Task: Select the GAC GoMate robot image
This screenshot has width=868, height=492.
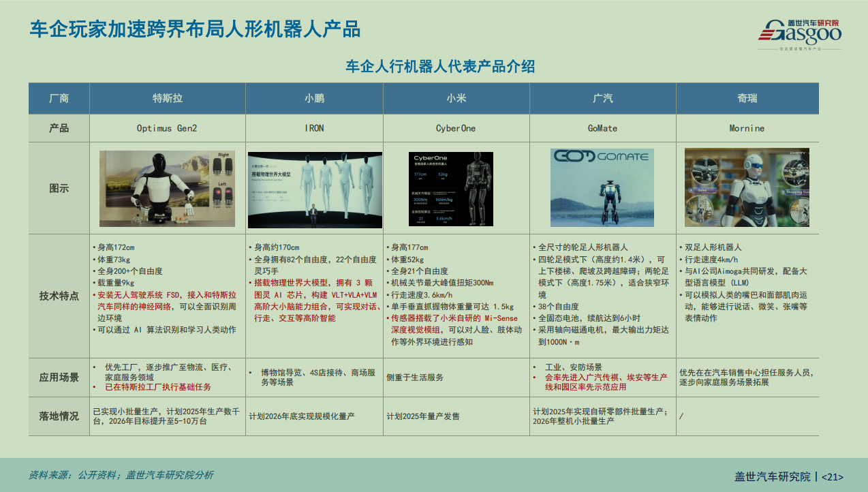Action: 602,188
